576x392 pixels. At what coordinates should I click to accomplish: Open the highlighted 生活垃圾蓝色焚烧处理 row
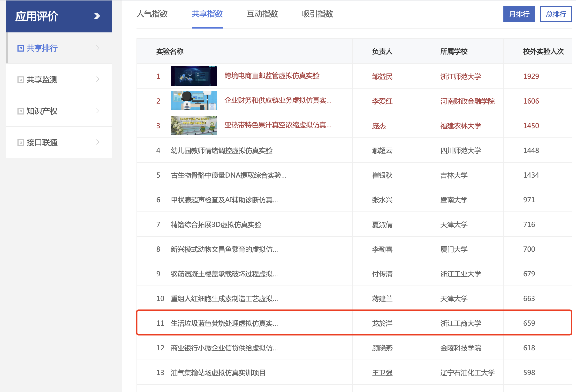[x=224, y=323]
